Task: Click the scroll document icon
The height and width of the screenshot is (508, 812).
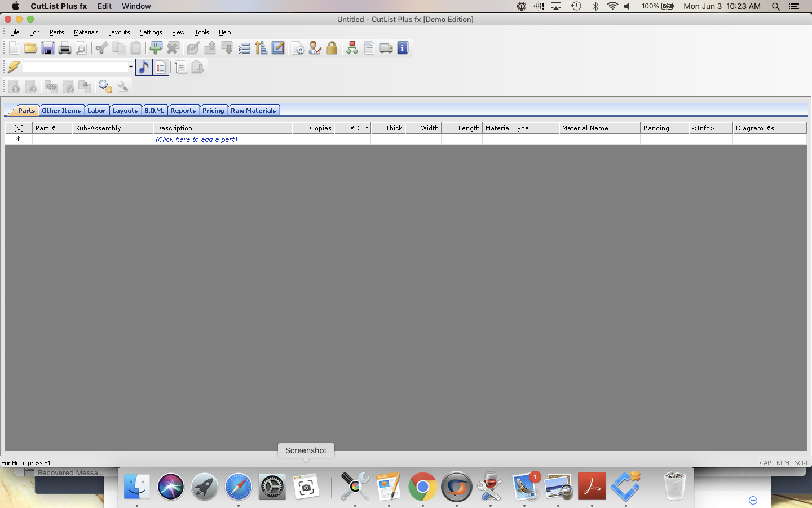Action: (x=181, y=67)
